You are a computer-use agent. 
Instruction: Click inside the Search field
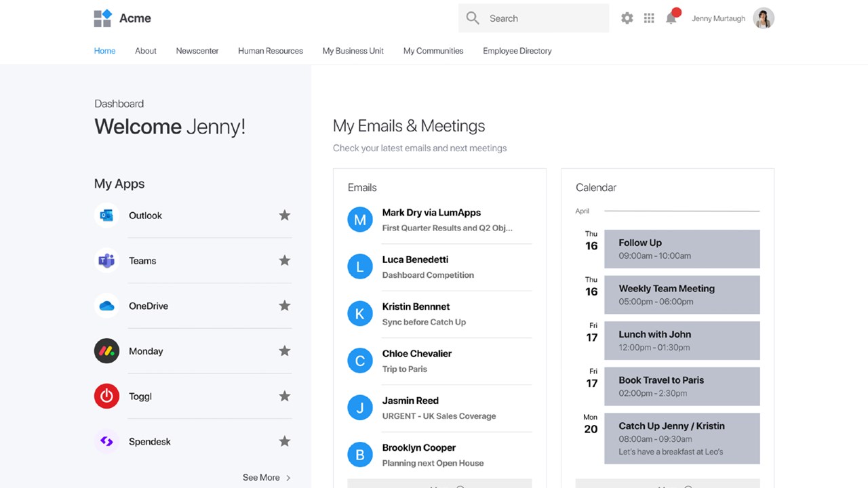tap(534, 18)
